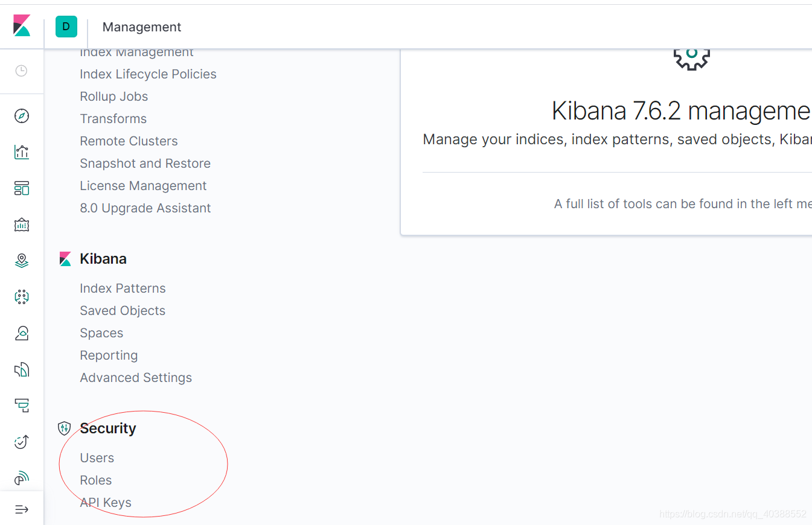Open Index Patterns under Kibana

click(123, 288)
